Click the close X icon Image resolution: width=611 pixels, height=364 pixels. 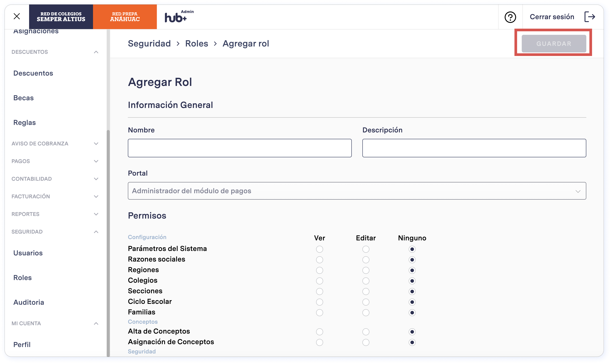17,17
